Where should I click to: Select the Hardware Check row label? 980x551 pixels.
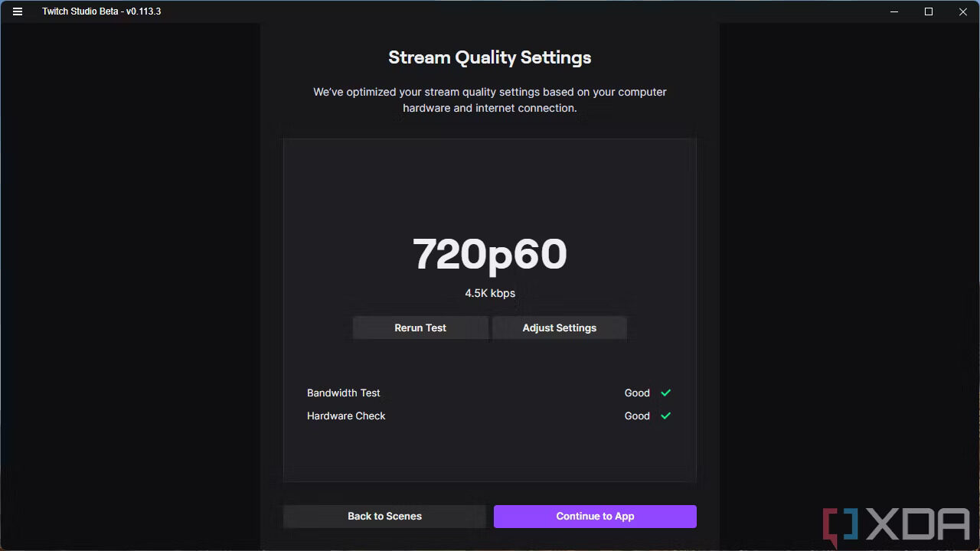tap(346, 416)
